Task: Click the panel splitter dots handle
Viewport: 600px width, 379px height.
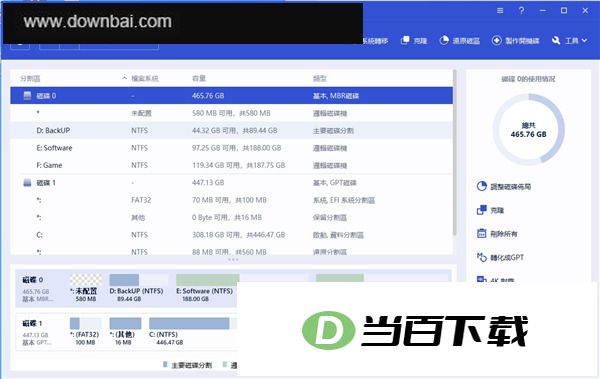Action: tap(233, 260)
